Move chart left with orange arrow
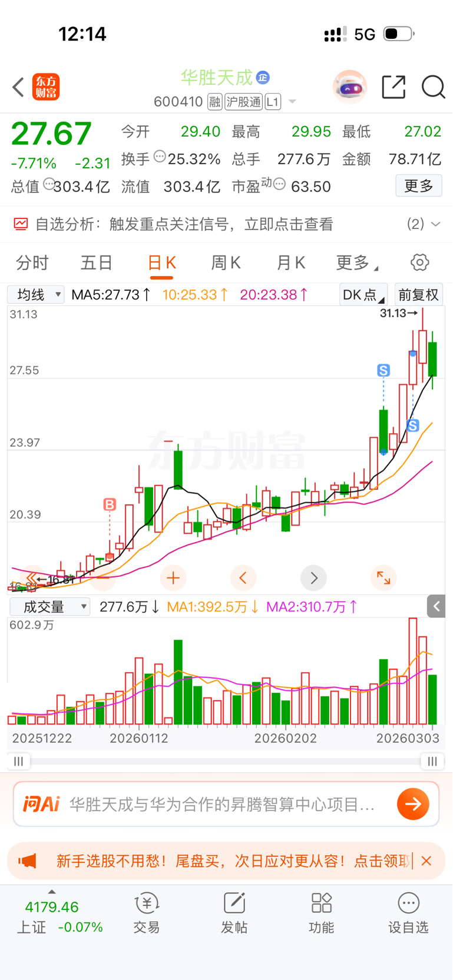This screenshot has height=980, width=453. pyautogui.click(x=243, y=578)
